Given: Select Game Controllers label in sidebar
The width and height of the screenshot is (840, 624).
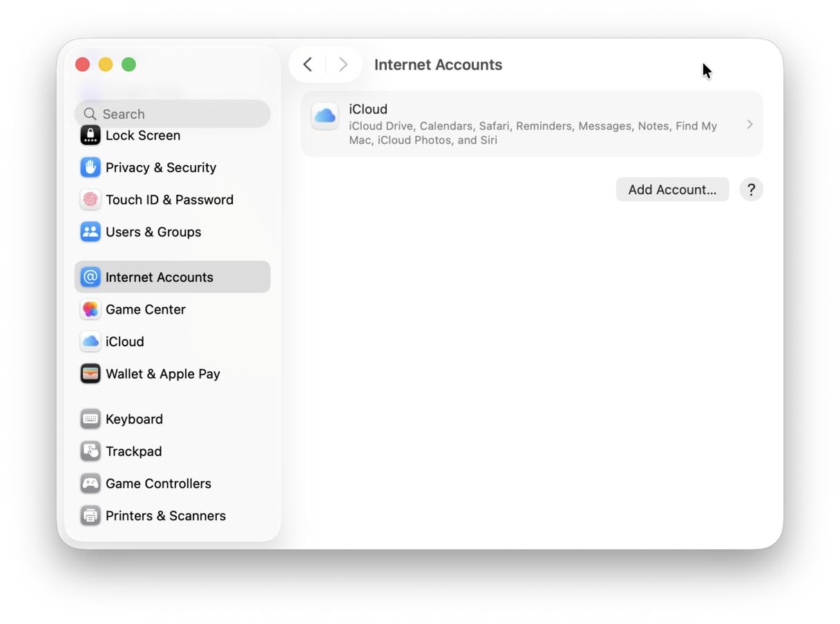Looking at the screenshot, I should (x=158, y=484).
